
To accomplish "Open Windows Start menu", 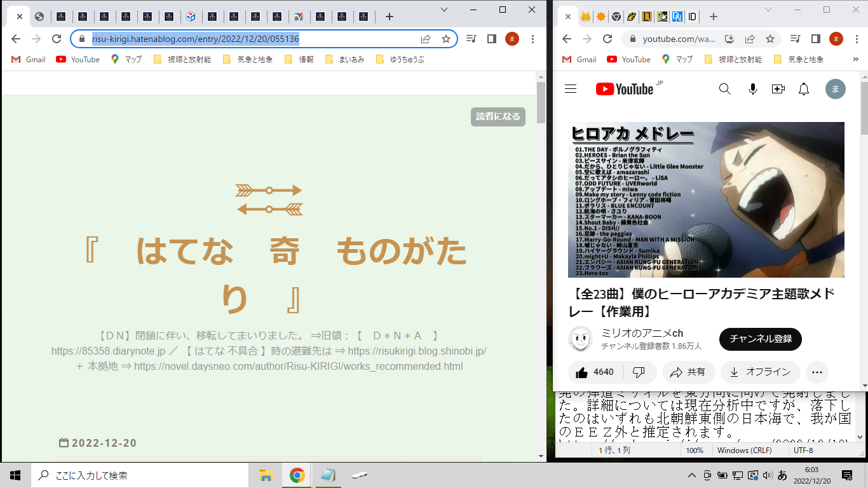I will pos(15,475).
